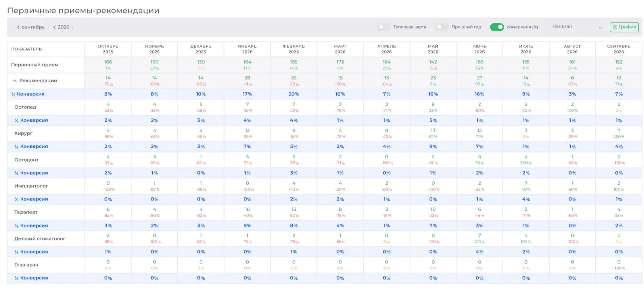
Task: Go to next year after 2026
Action: (73, 27)
